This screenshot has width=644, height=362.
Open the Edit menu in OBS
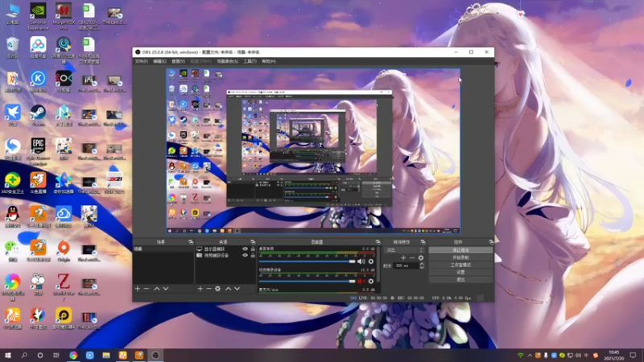click(x=159, y=61)
